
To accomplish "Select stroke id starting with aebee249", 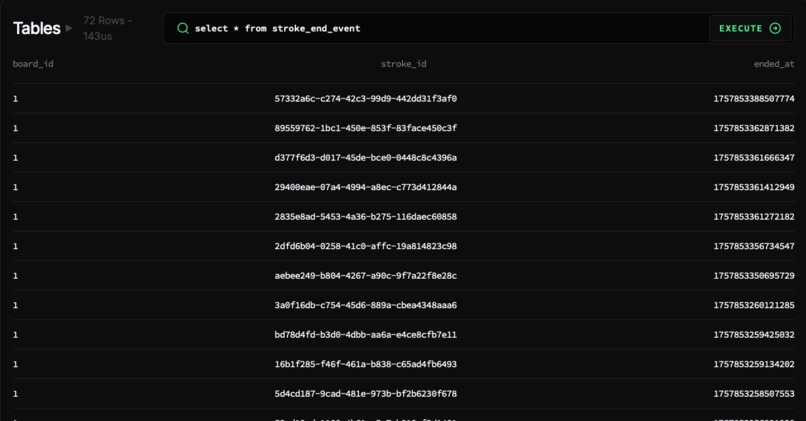I will pyautogui.click(x=365, y=276).
